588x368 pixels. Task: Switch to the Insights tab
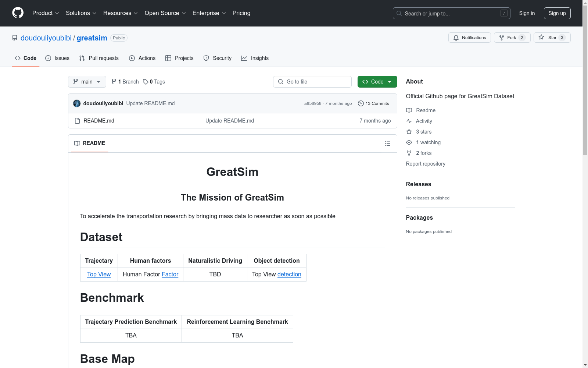[255, 58]
